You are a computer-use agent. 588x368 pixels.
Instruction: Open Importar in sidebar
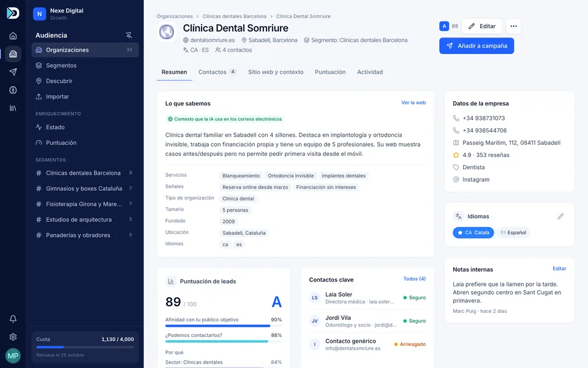click(x=85, y=96)
